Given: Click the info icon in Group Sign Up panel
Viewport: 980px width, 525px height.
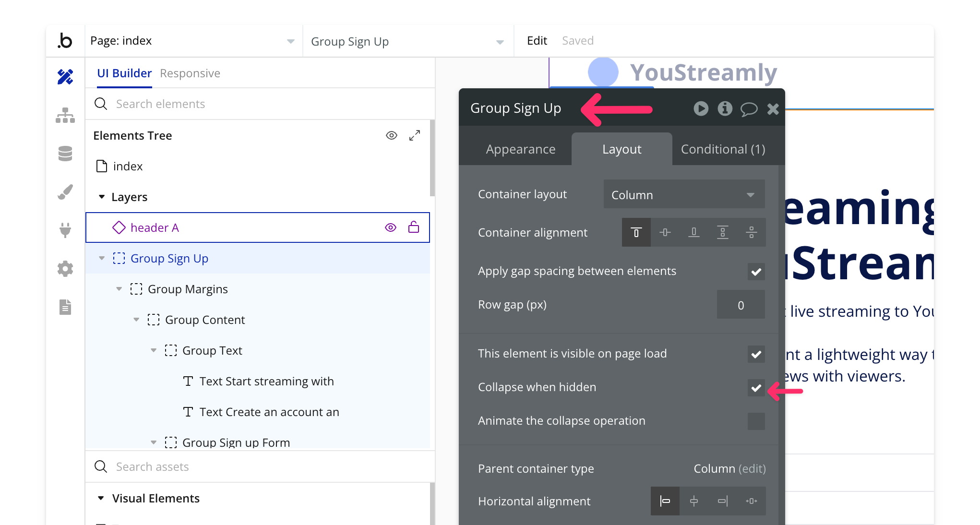Looking at the screenshot, I should [725, 109].
